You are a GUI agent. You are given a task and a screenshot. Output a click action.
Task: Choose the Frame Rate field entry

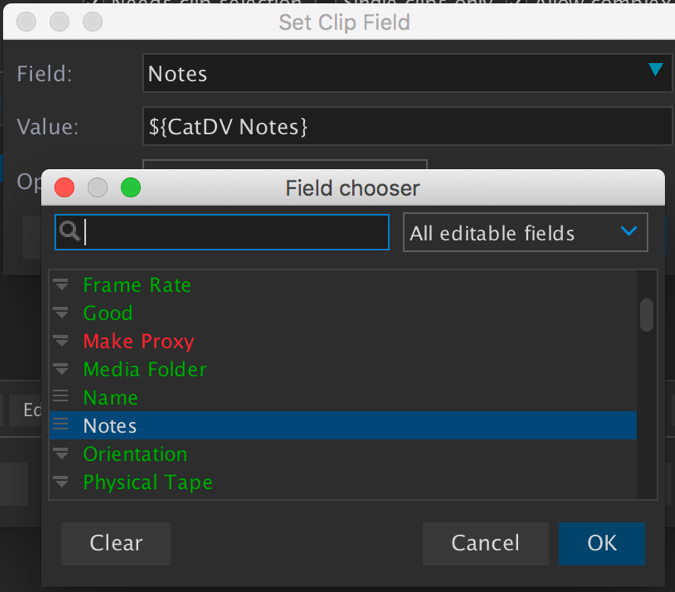[x=137, y=285]
